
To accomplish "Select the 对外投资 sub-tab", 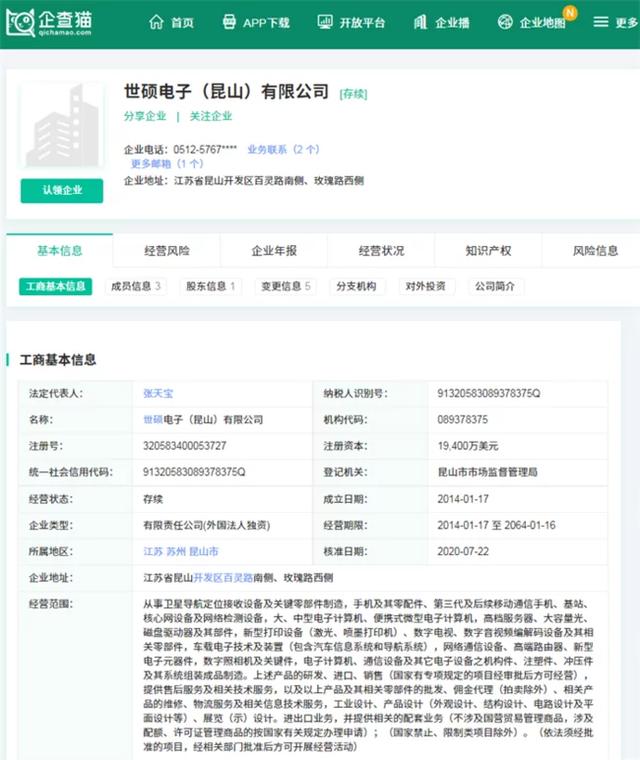I will click(x=426, y=286).
